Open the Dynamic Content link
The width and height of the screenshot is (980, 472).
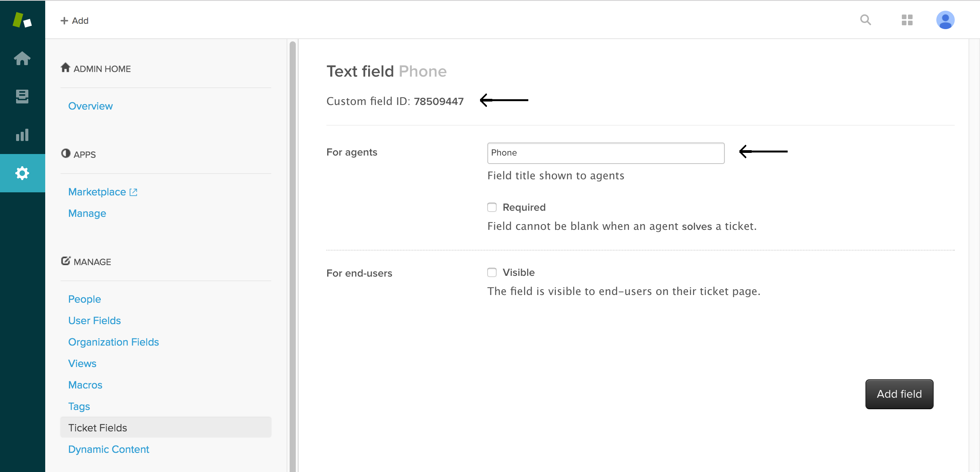(108, 449)
